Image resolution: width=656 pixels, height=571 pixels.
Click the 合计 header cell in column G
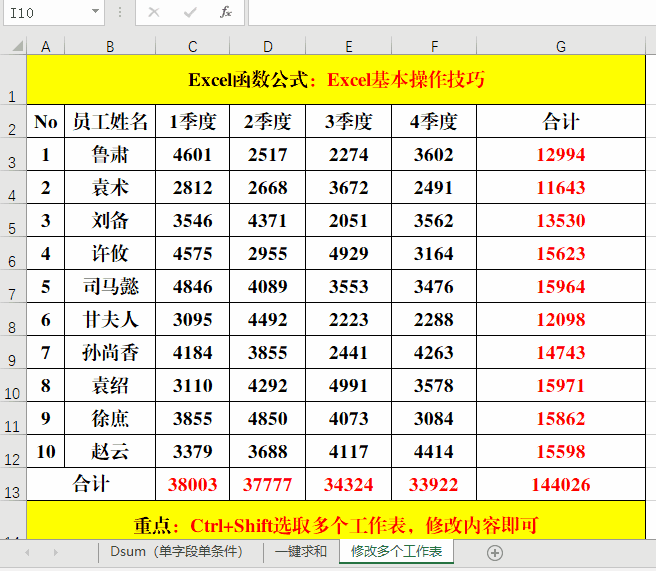[561, 121]
